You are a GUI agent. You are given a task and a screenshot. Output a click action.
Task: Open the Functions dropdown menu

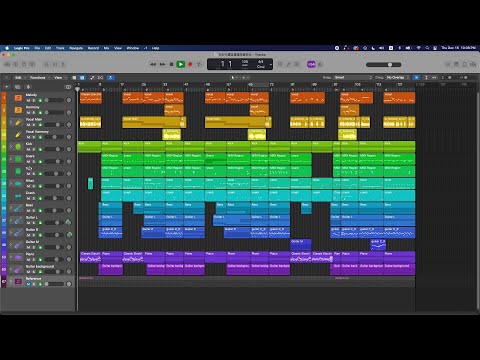pos(39,78)
